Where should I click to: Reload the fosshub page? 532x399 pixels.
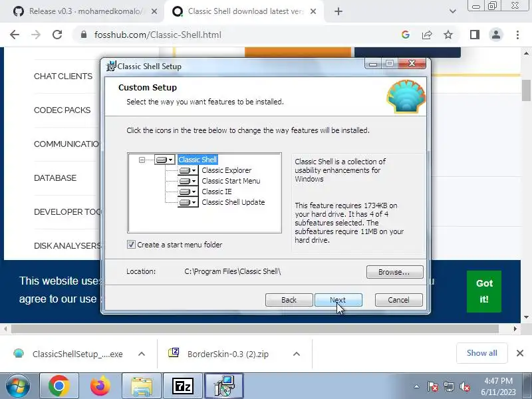tap(57, 35)
